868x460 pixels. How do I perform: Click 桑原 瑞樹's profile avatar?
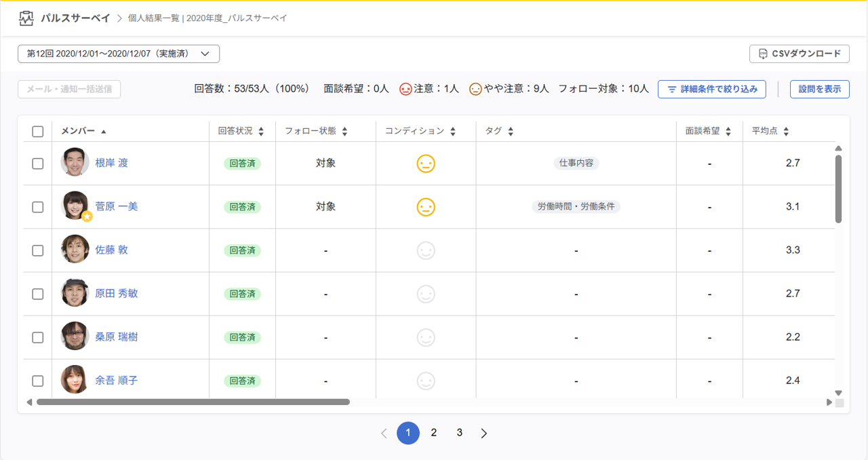(x=75, y=337)
